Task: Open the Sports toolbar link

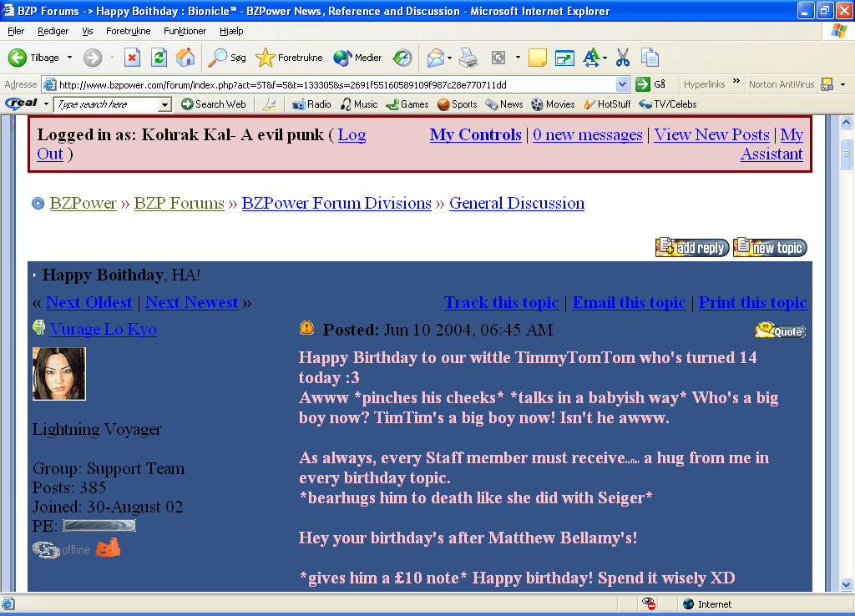Action: point(458,104)
